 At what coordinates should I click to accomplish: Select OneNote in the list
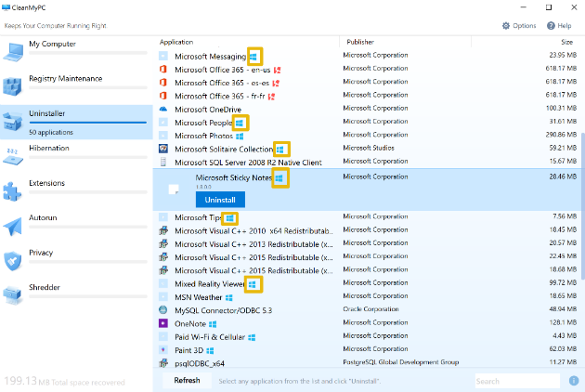click(367, 323)
